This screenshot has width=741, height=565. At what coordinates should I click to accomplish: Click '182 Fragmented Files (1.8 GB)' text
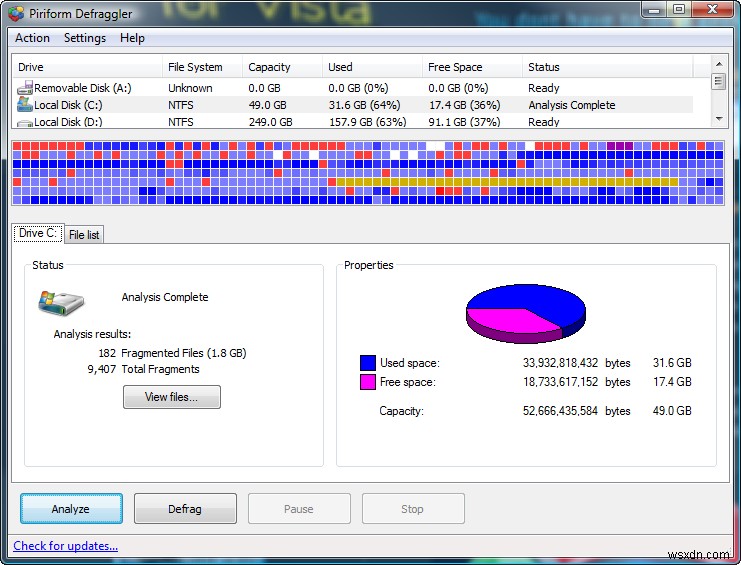pos(172,353)
